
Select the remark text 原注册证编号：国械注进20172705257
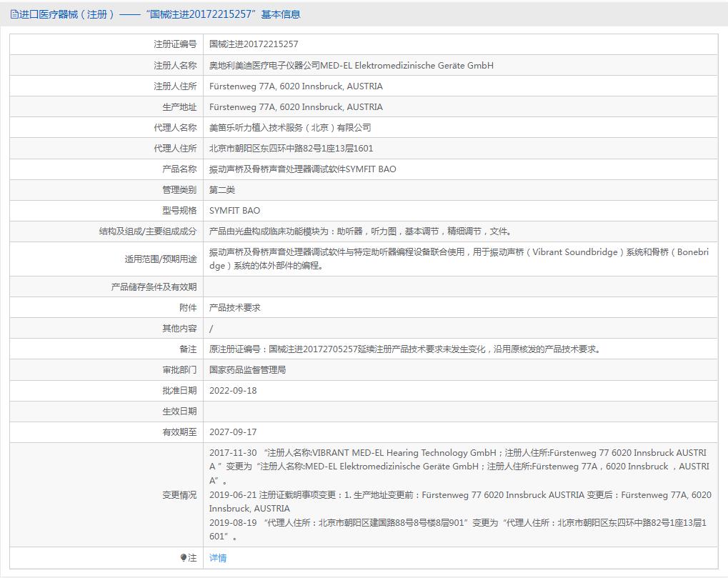(406, 349)
